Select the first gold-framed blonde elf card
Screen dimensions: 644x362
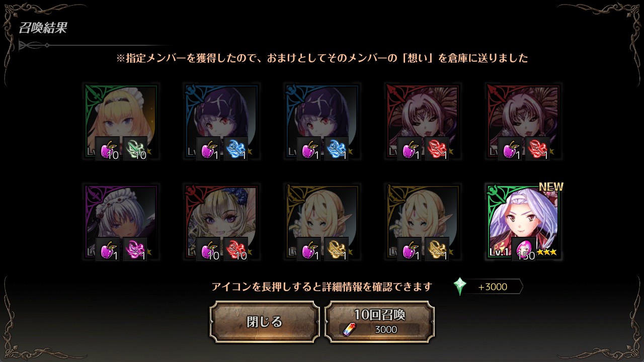322,222
